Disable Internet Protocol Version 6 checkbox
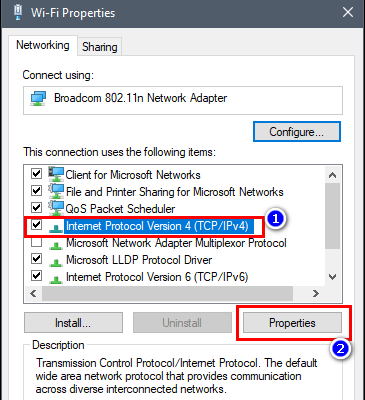365x400 pixels. 36,275
